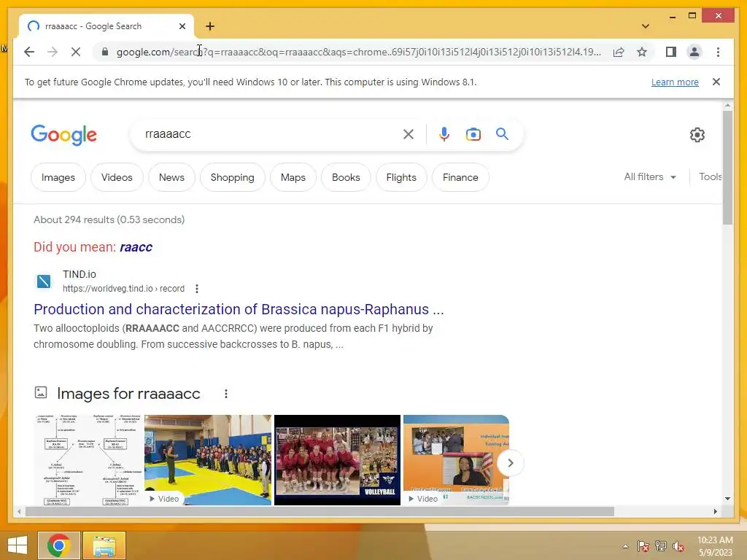
Task: Click the Images for rraaaacc heading
Action: coord(128,394)
